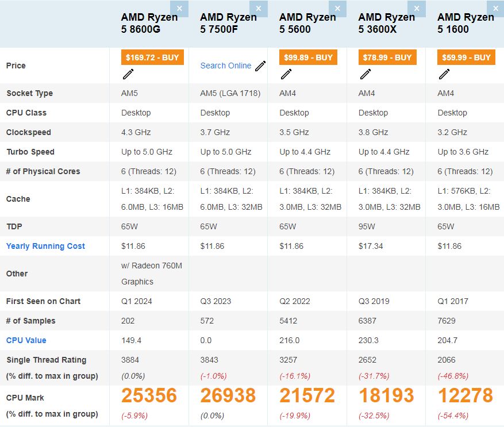Click sample count 5412
The image size is (504, 427).
click(x=288, y=321)
